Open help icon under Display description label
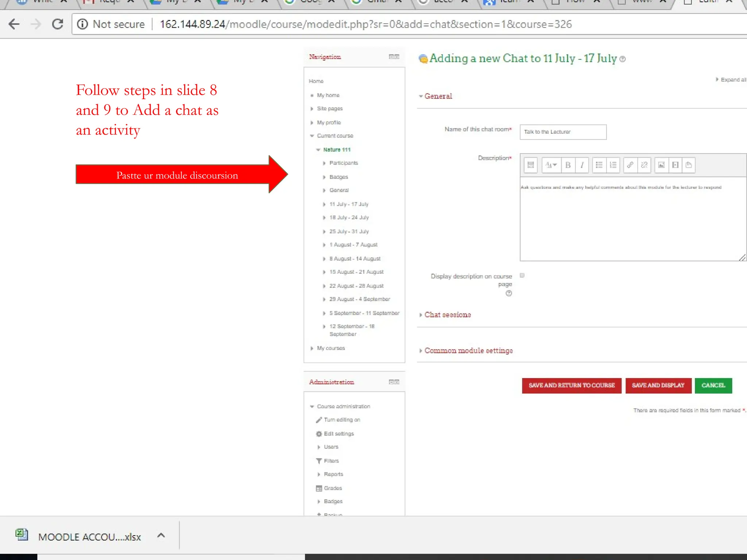The width and height of the screenshot is (747, 560). click(x=509, y=293)
